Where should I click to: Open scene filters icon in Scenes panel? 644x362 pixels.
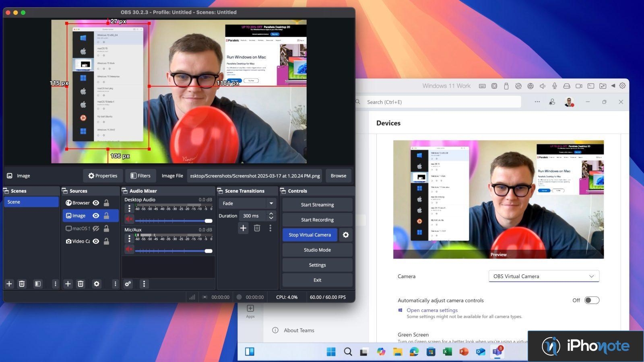37,284
